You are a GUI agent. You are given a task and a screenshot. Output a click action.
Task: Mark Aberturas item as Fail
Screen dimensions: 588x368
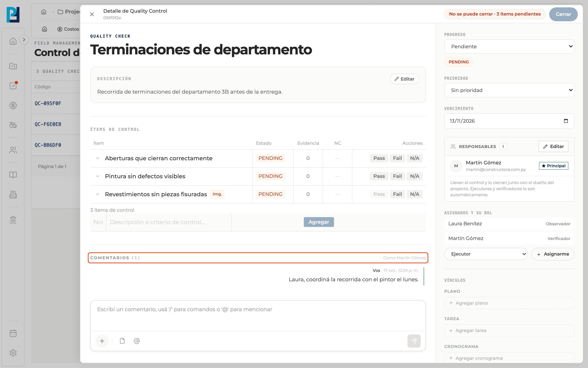click(x=397, y=158)
